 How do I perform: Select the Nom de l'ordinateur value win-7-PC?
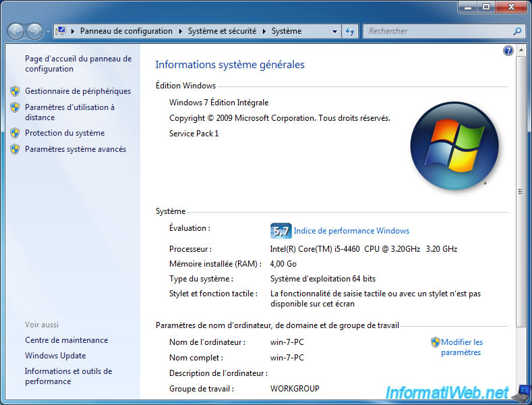(x=287, y=342)
